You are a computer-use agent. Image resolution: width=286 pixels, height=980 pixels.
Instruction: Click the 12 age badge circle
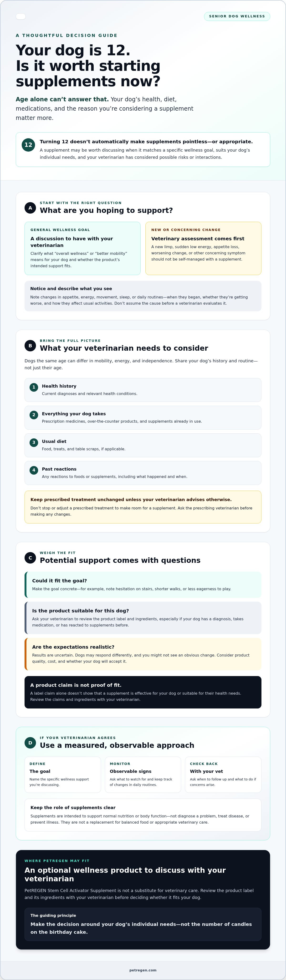(28, 144)
